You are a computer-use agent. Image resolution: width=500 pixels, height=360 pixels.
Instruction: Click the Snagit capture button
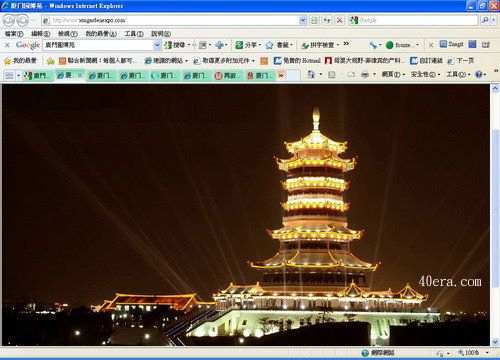coord(452,44)
